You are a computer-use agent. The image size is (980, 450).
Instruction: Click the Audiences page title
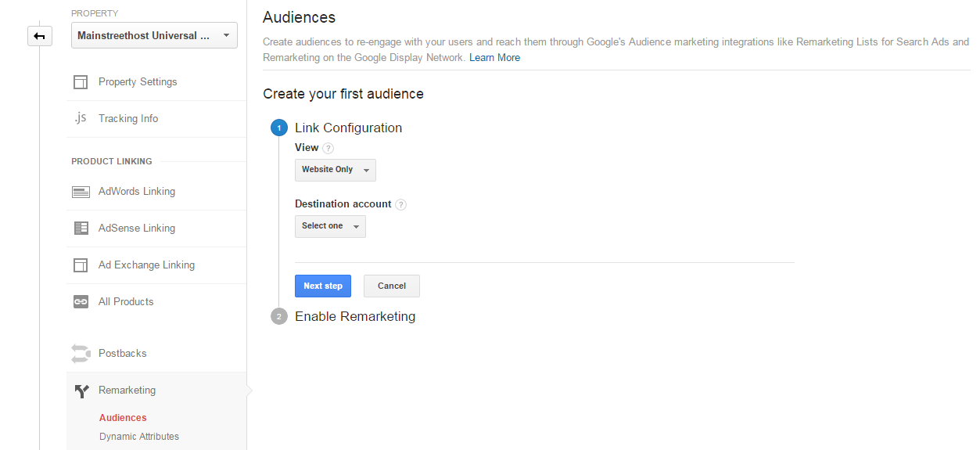tap(299, 17)
